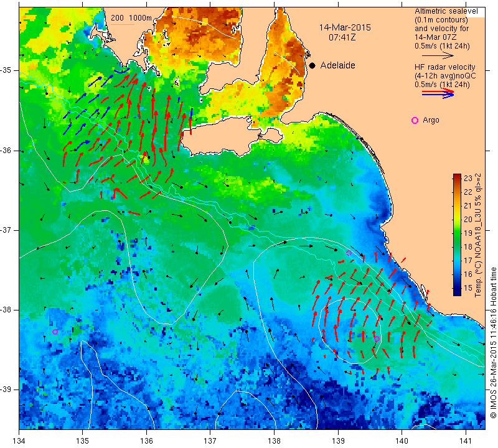Click the '138' longitude axis label

(274, 441)
